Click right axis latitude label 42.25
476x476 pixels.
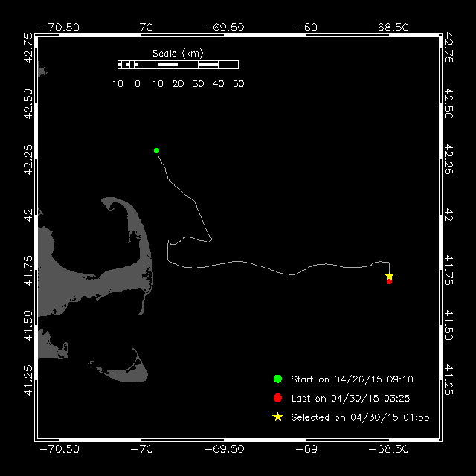click(x=448, y=160)
